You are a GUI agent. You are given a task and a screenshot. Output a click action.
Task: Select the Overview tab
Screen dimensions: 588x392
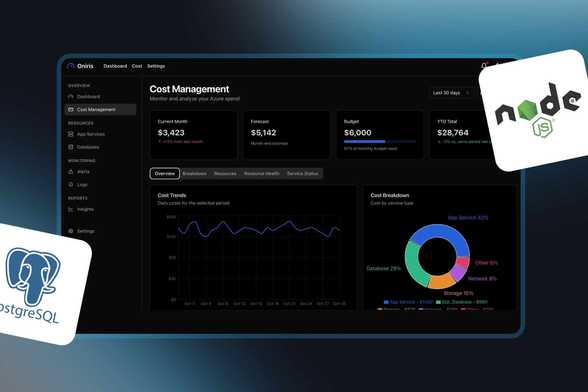165,173
